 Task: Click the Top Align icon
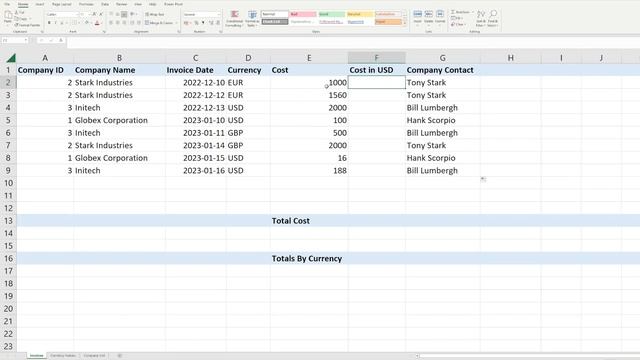(x=111, y=14)
